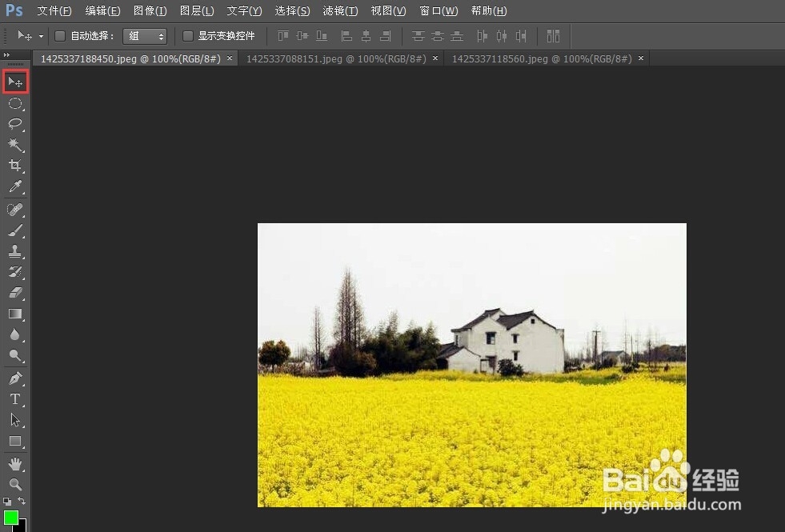Close the 1425337088151.jpeg document
This screenshot has width=785, height=532.
[x=435, y=58]
